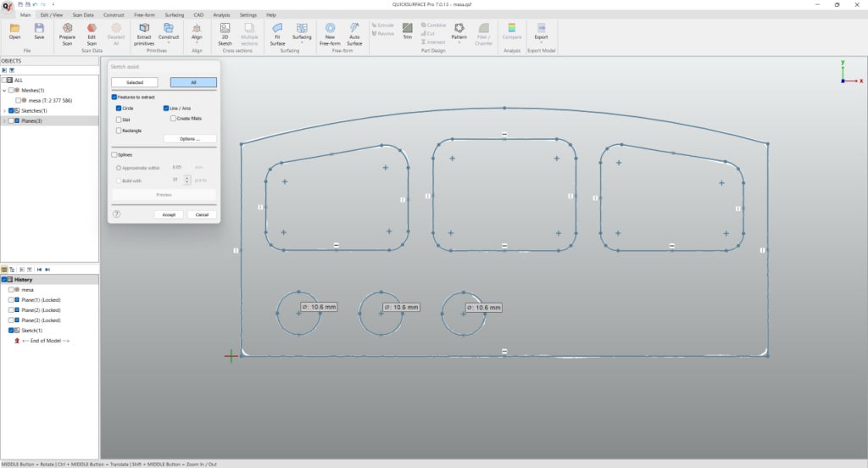
Task: Click the Prepare Scan tool icon
Action: pyautogui.click(x=67, y=29)
